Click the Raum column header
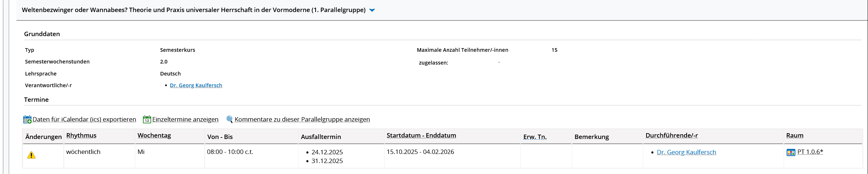The image size is (868, 174). click(x=795, y=135)
